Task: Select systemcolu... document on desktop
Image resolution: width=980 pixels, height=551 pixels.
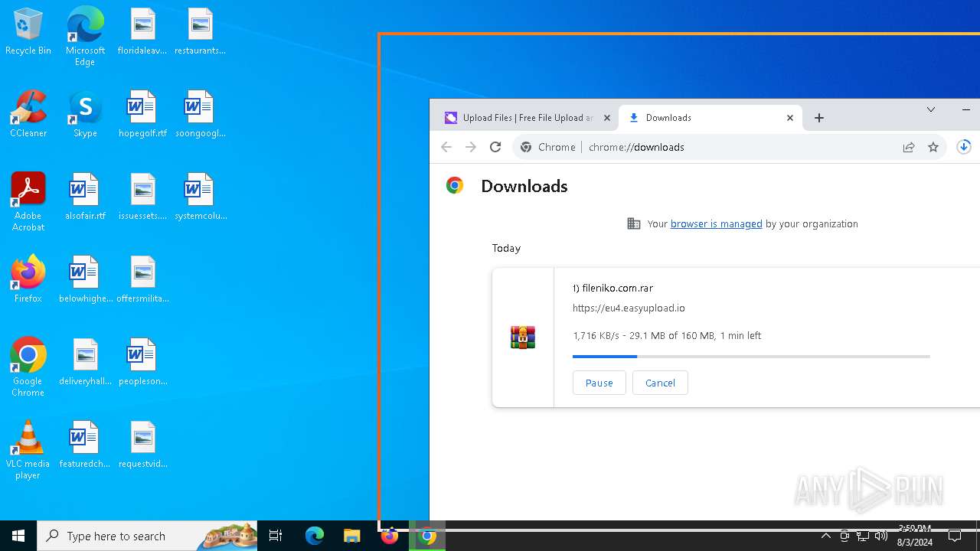Action: pyautogui.click(x=200, y=197)
